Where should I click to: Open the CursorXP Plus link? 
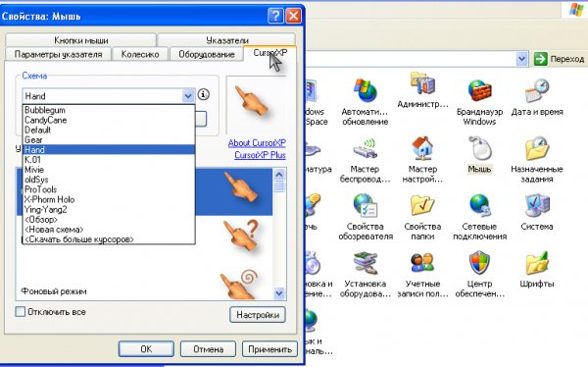click(x=260, y=155)
